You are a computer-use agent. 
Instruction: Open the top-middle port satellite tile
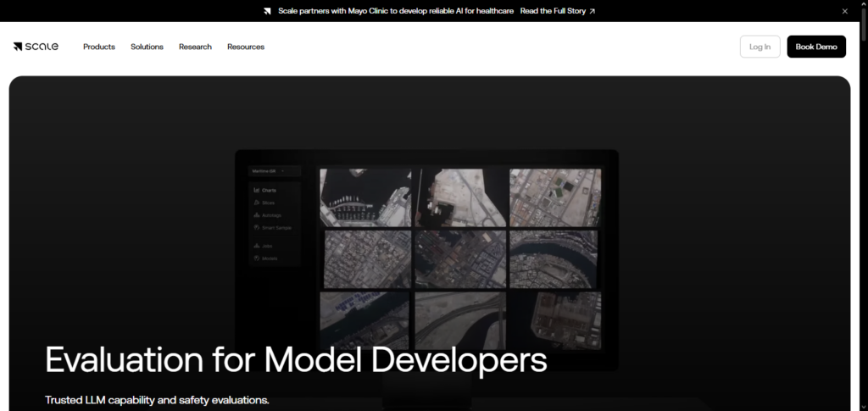(x=460, y=197)
